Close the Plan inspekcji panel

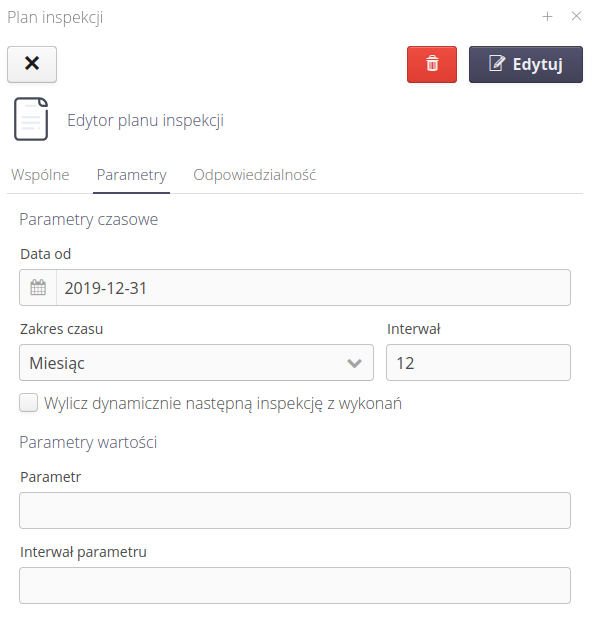[576, 16]
